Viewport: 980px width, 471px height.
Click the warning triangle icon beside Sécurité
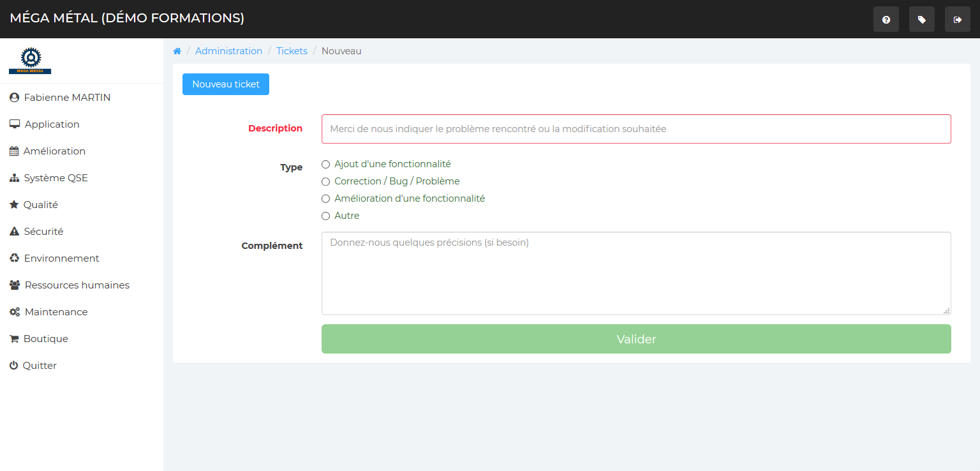click(14, 232)
